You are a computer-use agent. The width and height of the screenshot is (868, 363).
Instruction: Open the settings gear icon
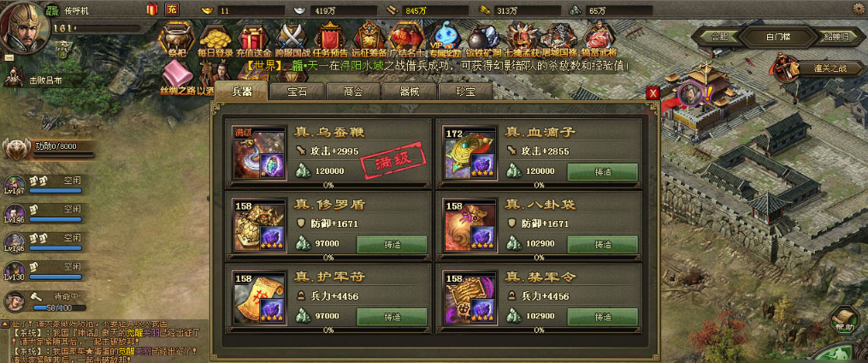pyautogui.click(x=859, y=8)
